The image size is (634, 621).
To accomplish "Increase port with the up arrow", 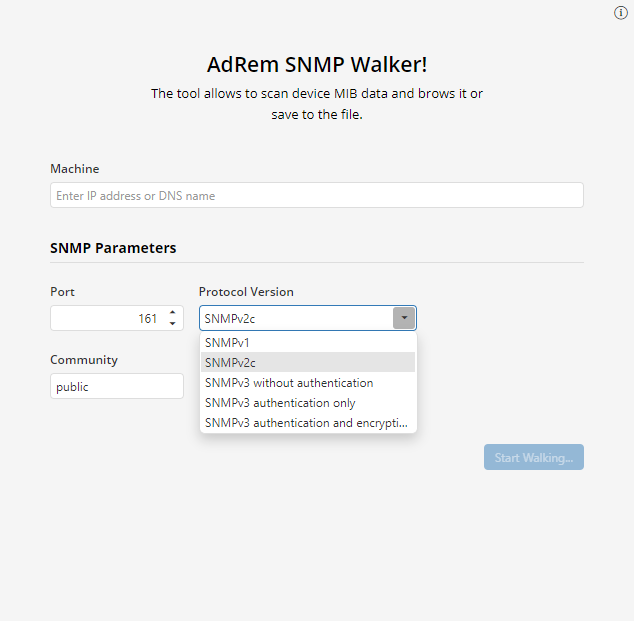I will (x=172, y=313).
